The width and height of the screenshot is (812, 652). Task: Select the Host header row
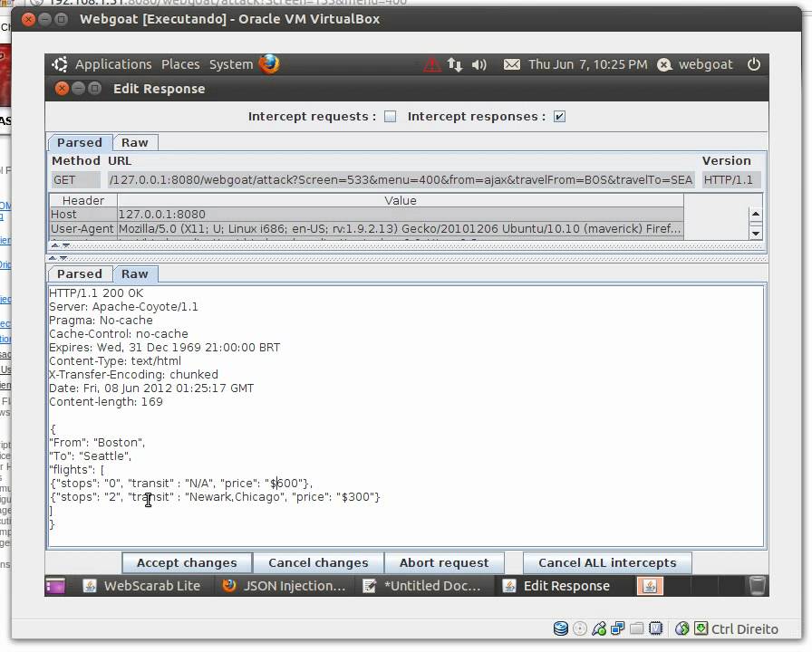coord(366,215)
